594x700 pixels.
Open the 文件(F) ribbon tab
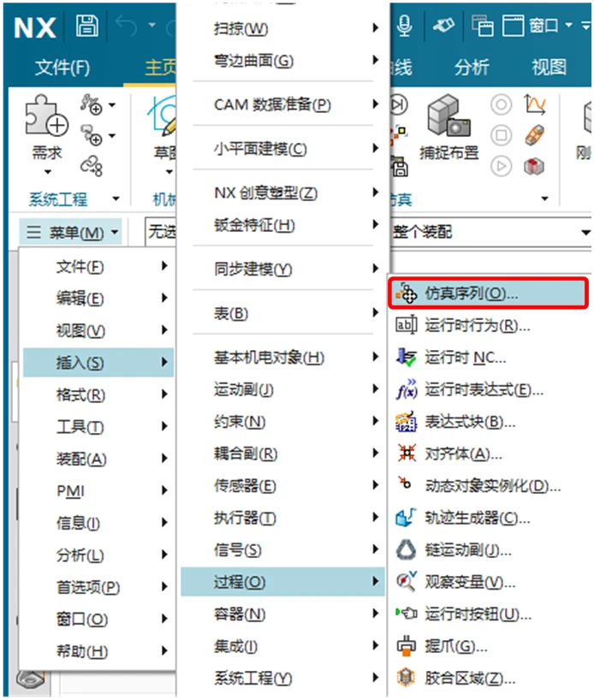pos(62,68)
